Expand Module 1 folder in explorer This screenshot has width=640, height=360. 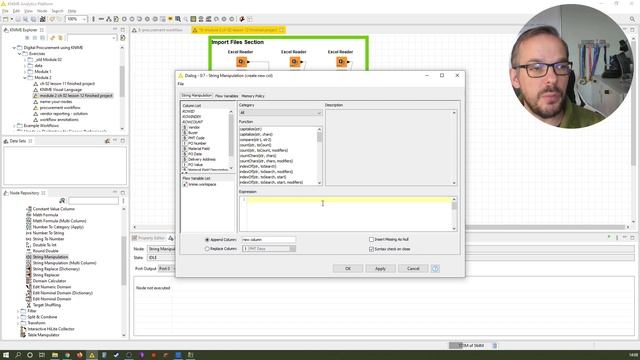pos(25,71)
